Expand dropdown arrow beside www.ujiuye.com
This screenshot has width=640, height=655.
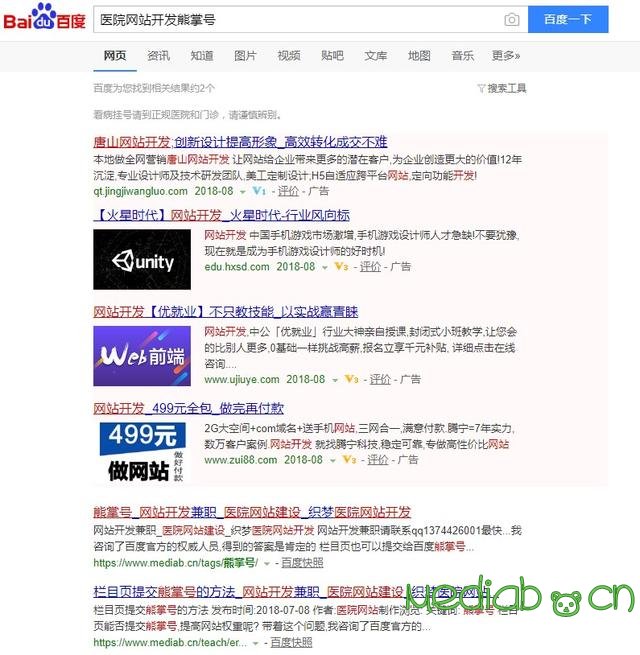335,380
